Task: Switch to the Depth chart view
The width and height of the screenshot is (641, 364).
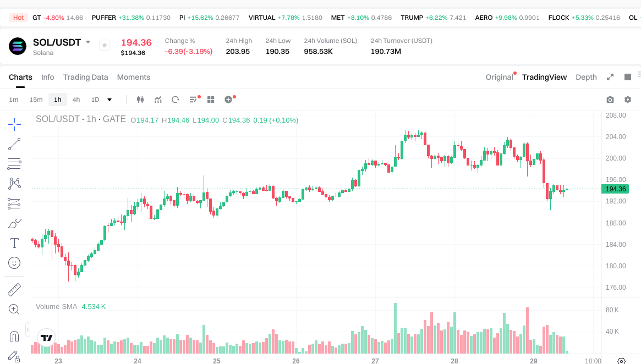Action: (x=586, y=77)
